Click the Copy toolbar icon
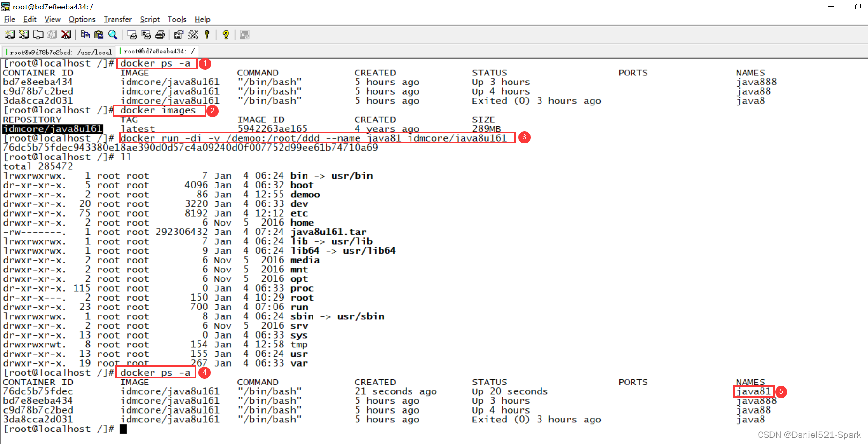Image resolution: width=868 pixels, height=444 pixels. (85, 35)
